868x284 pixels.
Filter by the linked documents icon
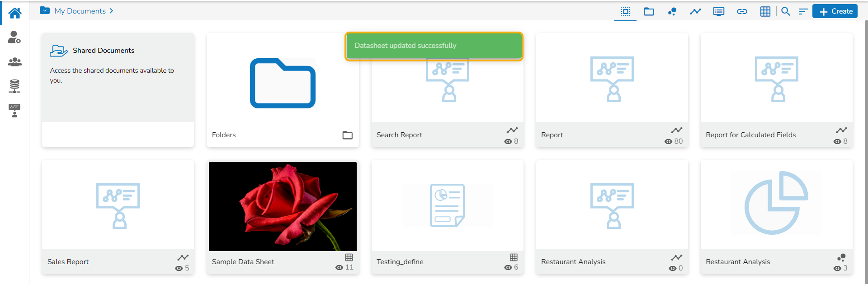point(742,11)
